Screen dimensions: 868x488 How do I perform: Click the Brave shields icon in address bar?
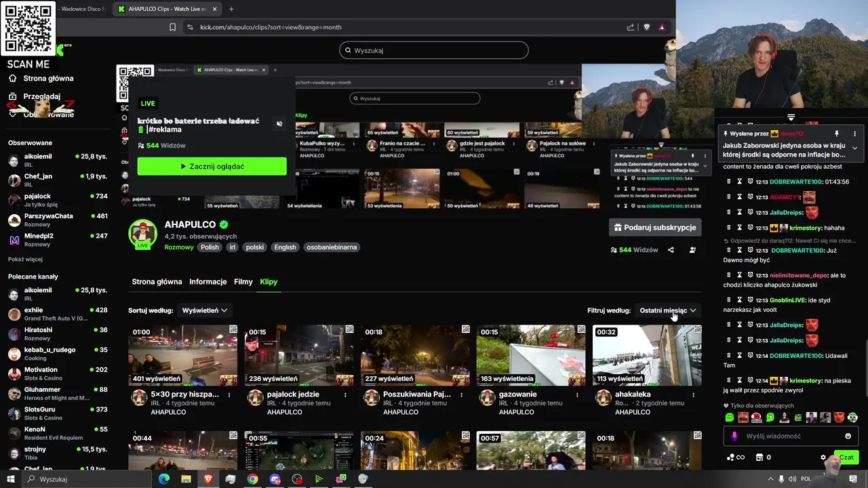coord(646,27)
